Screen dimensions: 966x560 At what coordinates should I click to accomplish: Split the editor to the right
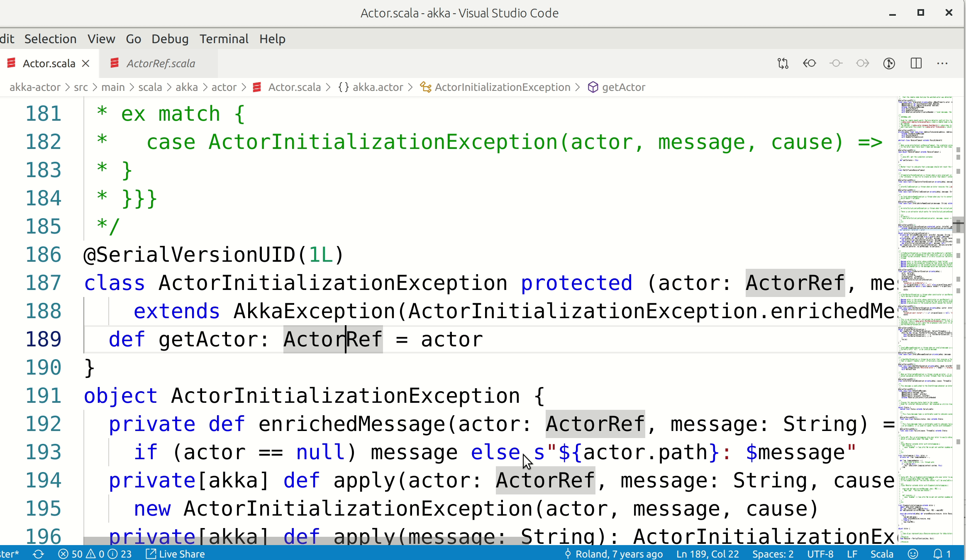point(916,63)
